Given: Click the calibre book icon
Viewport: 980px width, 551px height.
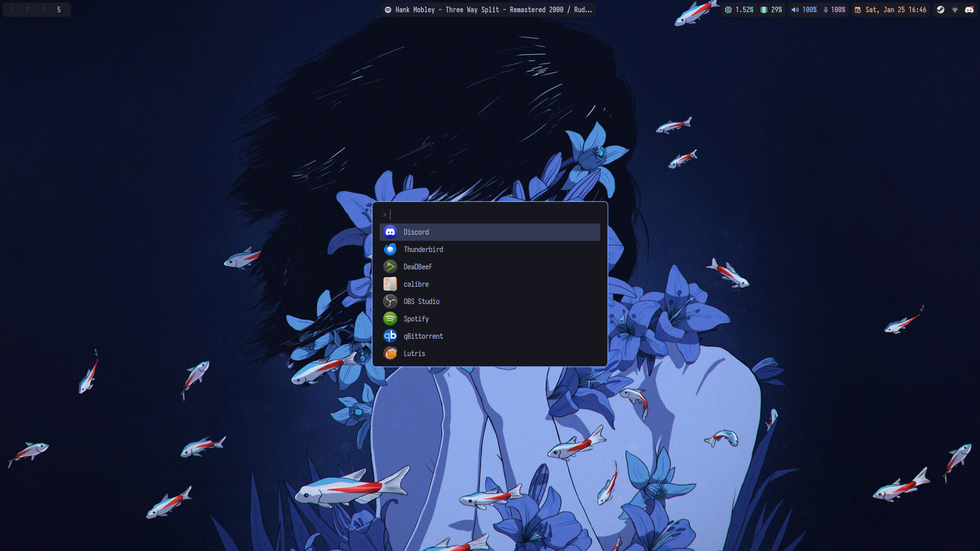Looking at the screenshot, I should (x=390, y=284).
